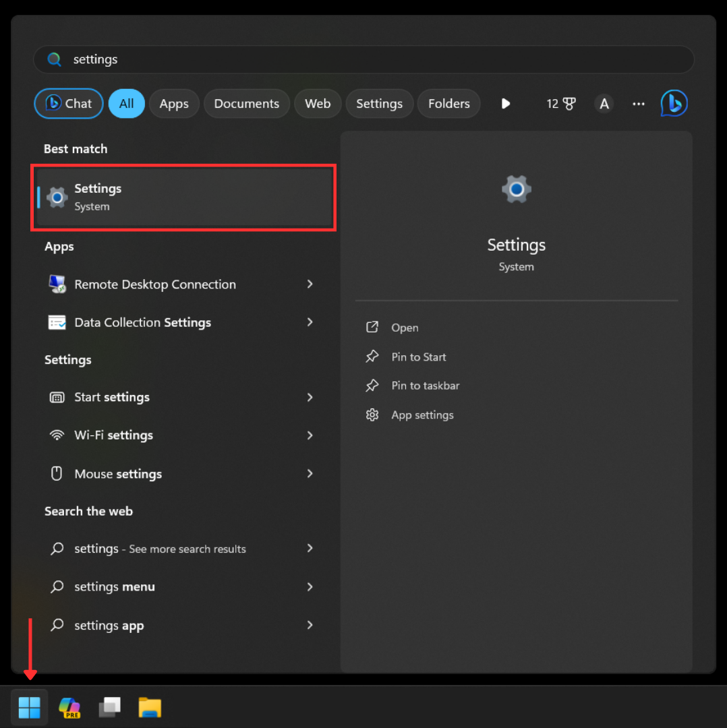Choose Pin to taskbar for Settings
This screenshot has height=728, width=727.
tap(425, 386)
